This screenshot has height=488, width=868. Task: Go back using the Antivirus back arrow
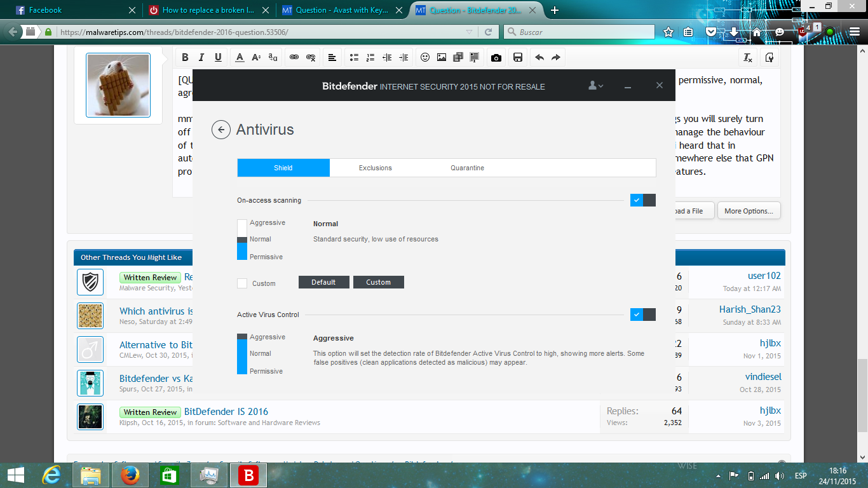pos(221,130)
